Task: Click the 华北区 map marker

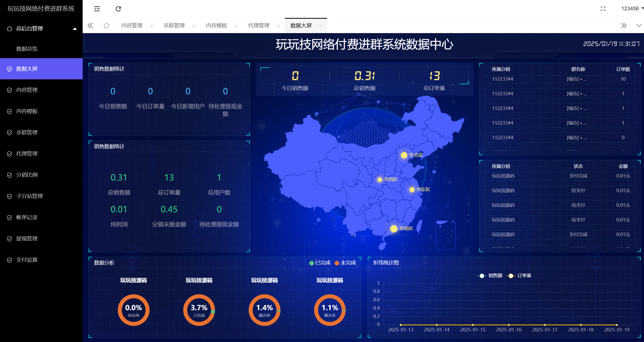Action: [404, 155]
